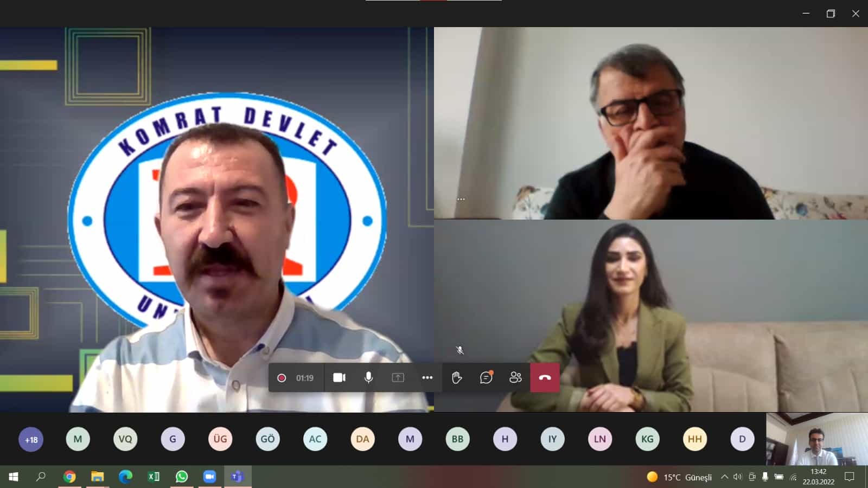Select the VQ participant avatar
The image size is (868, 488).
pos(125,439)
